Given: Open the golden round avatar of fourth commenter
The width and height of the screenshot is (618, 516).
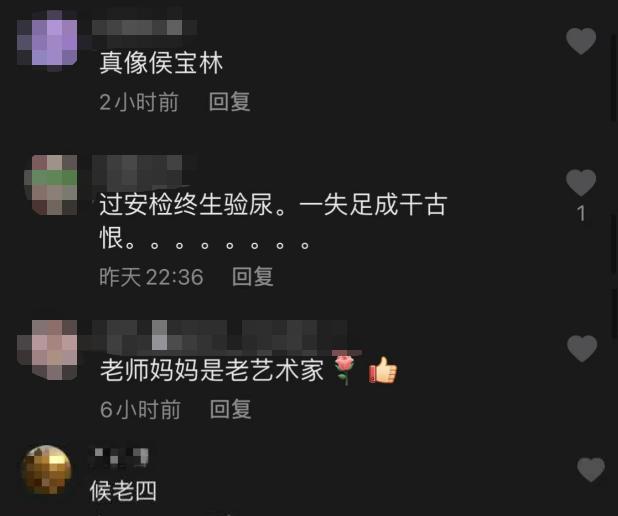Looking at the screenshot, I should [46, 470].
